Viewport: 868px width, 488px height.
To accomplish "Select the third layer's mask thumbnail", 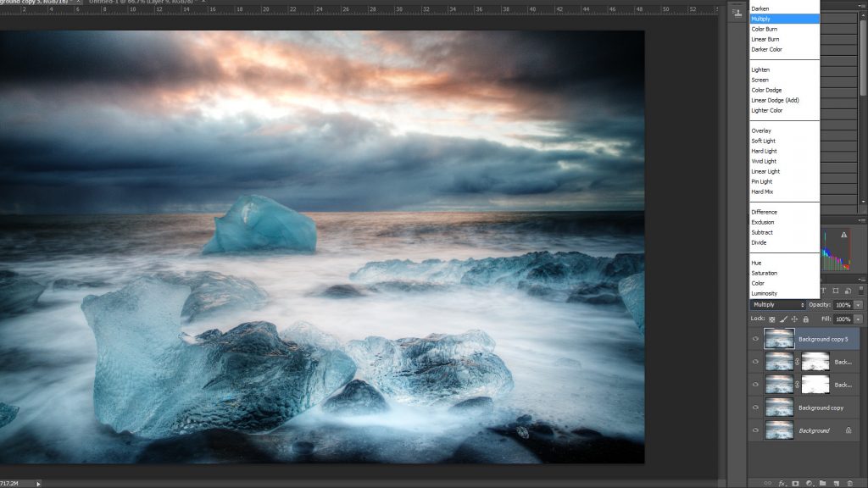I will click(x=815, y=385).
